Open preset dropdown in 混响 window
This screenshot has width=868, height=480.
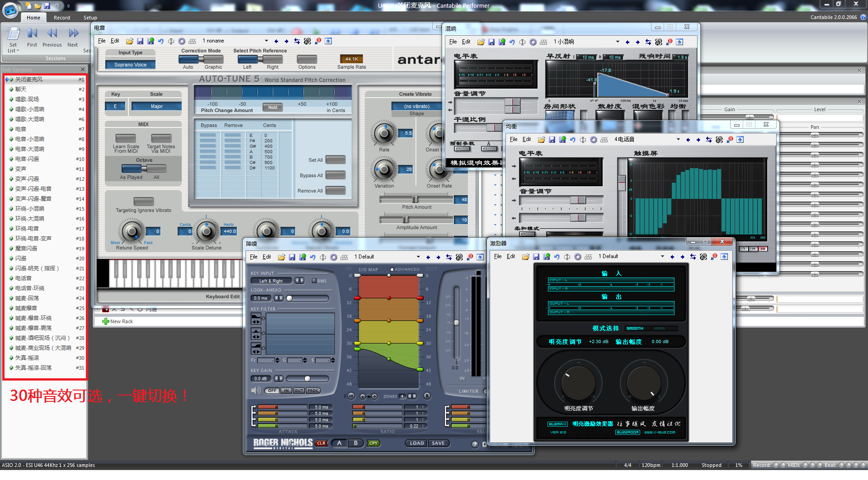click(x=618, y=42)
